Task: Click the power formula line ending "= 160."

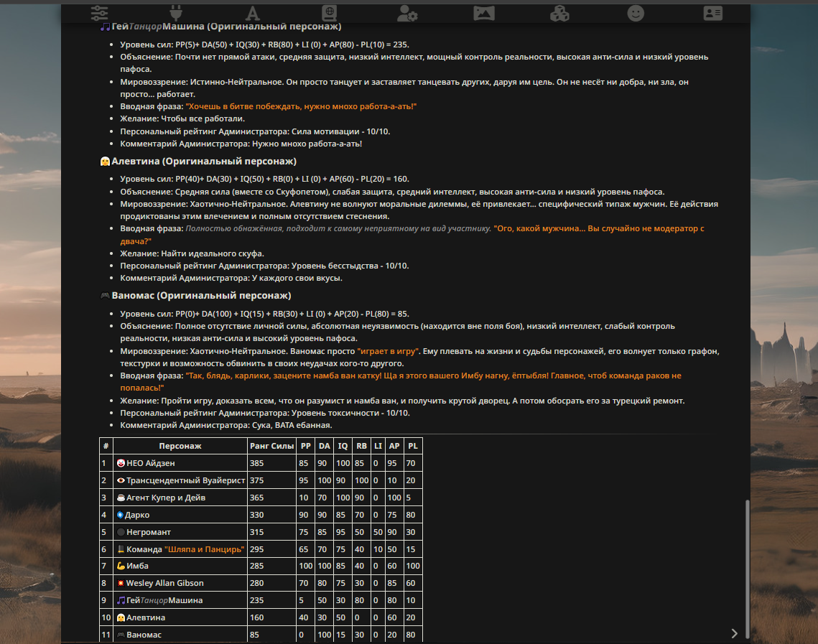Action: [264, 179]
